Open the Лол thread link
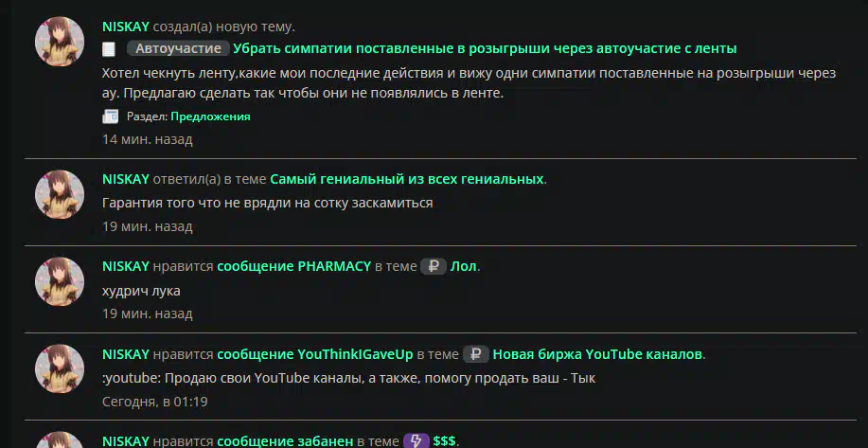 pos(463,266)
